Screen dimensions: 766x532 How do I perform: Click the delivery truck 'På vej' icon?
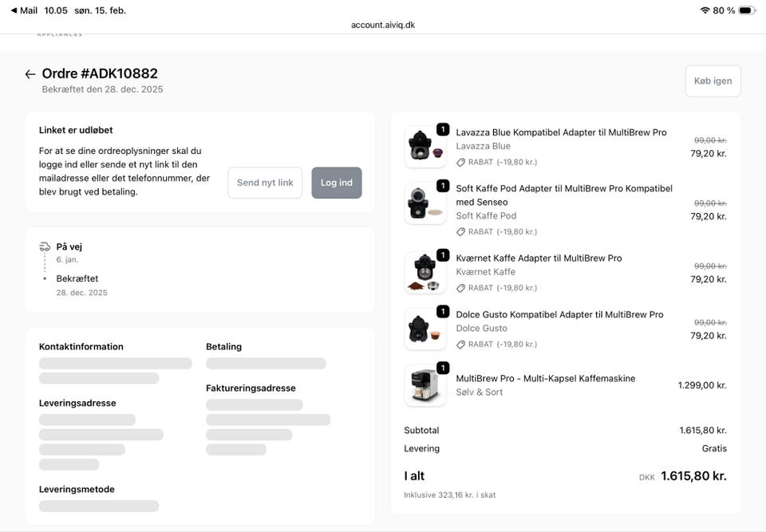click(x=45, y=246)
